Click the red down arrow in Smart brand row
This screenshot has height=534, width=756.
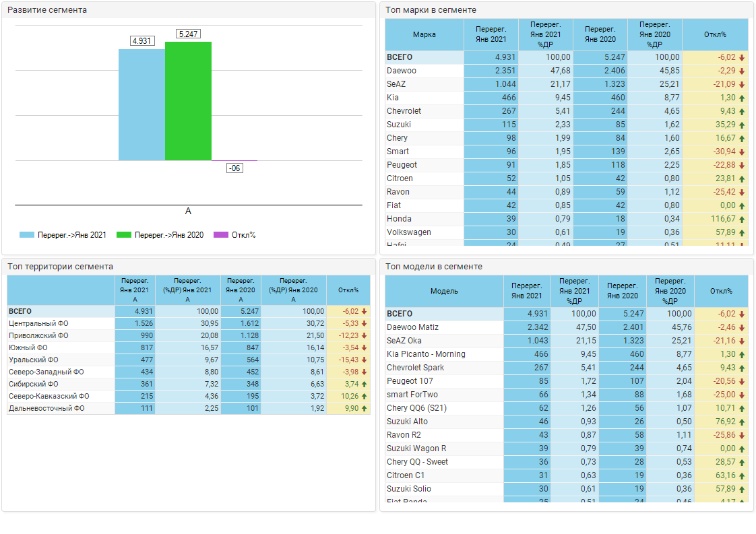(742, 152)
